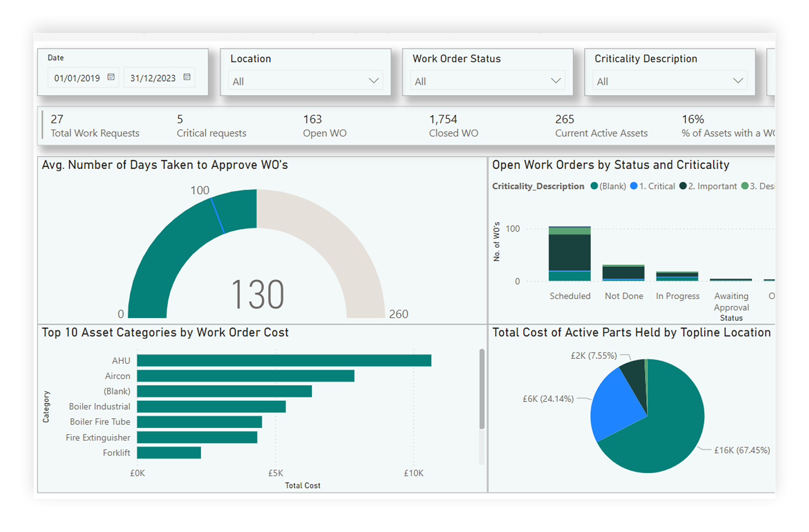This screenshot has height=532, width=809.
Task: Click the Closed WO card showing 1,754
Action: 453,126
